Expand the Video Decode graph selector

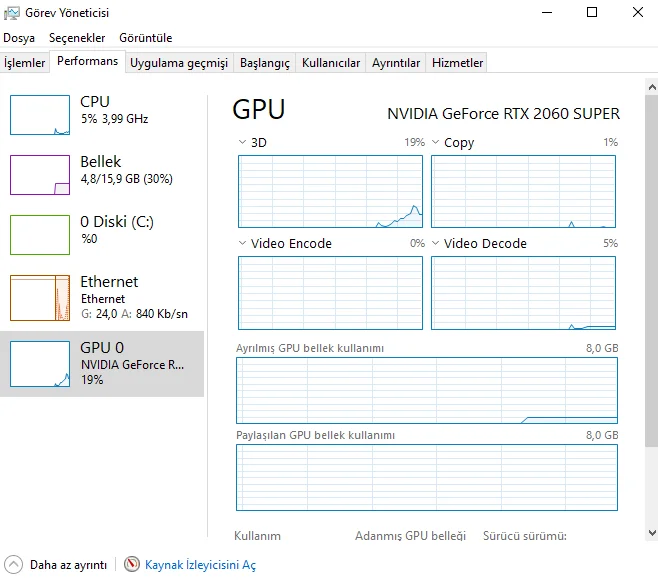click(435, 243)
